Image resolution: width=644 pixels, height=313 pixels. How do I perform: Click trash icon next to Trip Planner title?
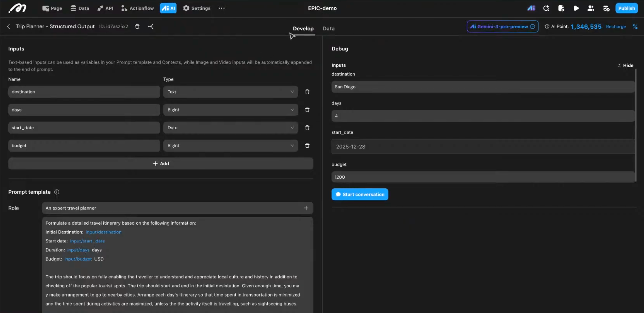137,26
